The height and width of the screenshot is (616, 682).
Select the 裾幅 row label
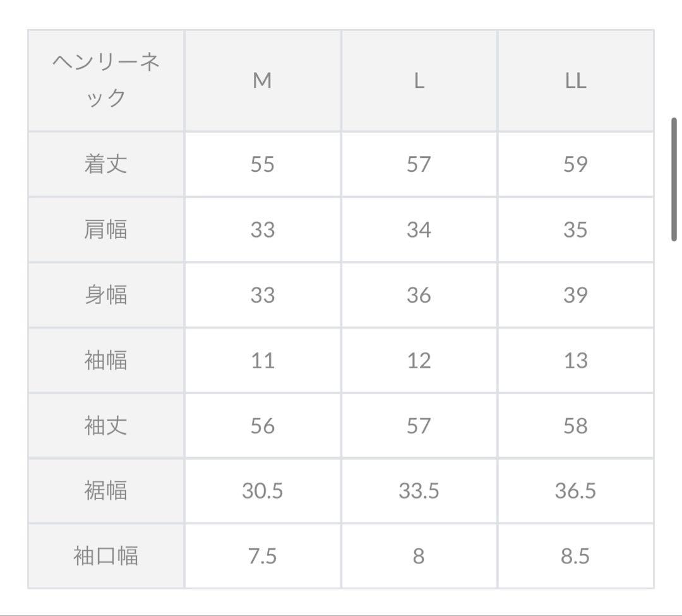[x=106, y=491]
